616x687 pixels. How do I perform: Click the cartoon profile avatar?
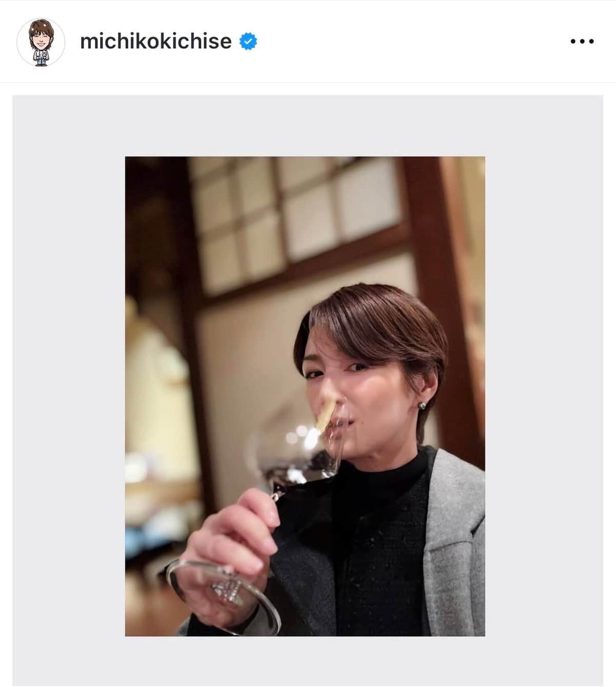41,42
